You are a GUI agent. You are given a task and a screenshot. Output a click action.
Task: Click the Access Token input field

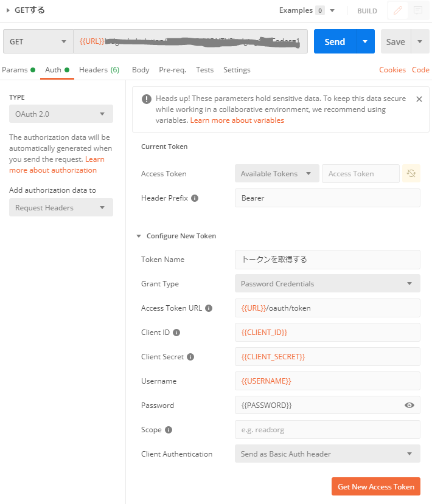pos(361,173)
